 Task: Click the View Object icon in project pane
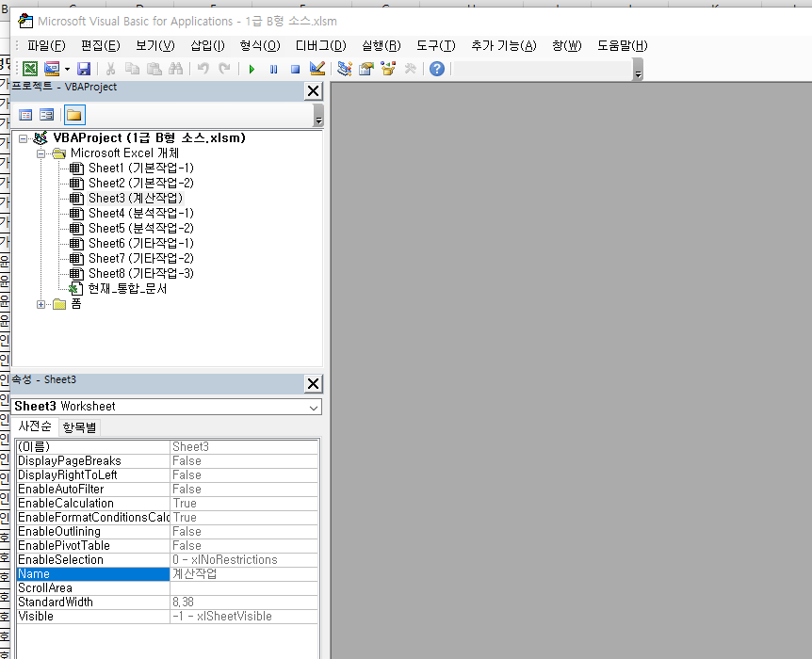point(46,115)
